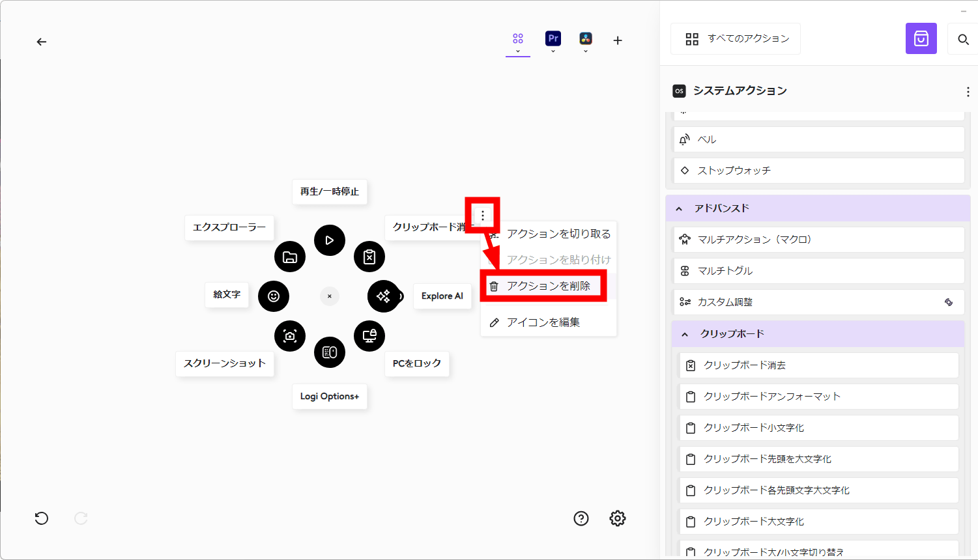This screenshot has width=978, height=560.
Task: Choose アイコンを編集 from the context menu
Action: (x=543, y=322)
